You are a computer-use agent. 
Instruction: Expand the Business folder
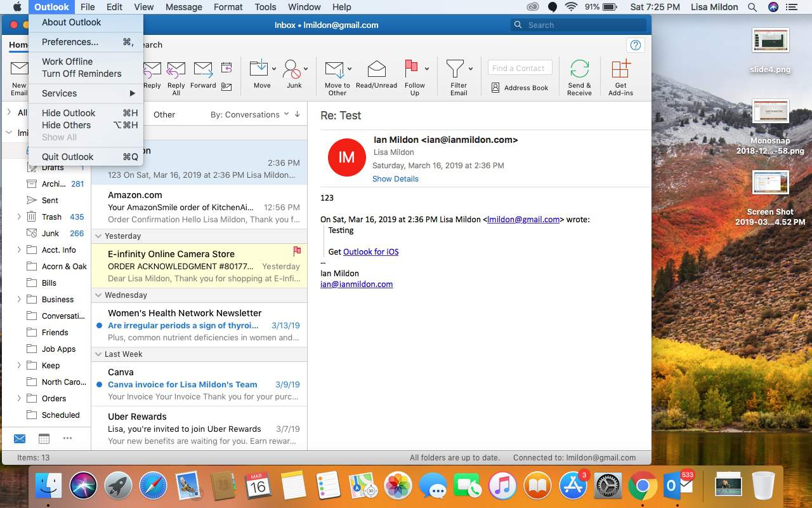(19, 299)
